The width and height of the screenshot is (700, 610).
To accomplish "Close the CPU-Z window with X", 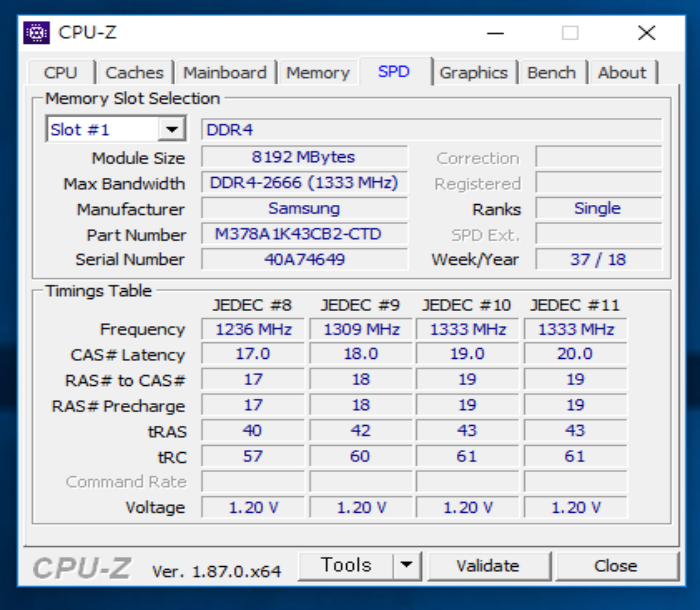I will tap(647, 33).
